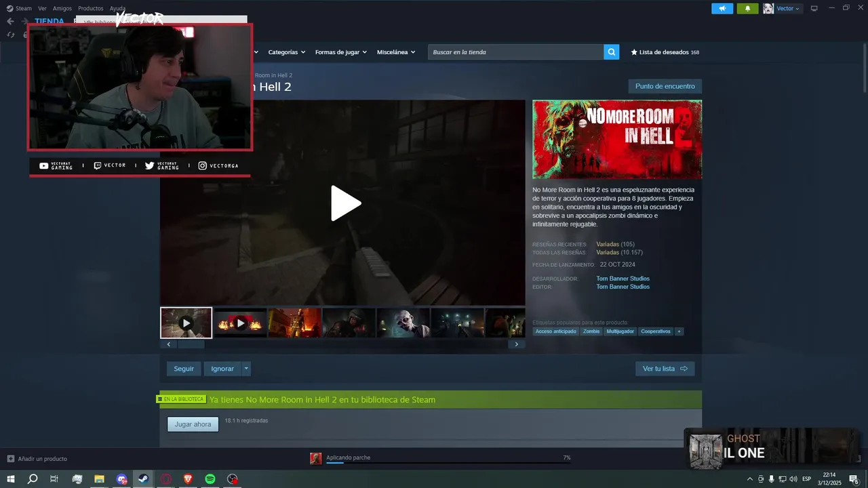Open recent reviews Variadas (105)

click(x=615, y=244)
